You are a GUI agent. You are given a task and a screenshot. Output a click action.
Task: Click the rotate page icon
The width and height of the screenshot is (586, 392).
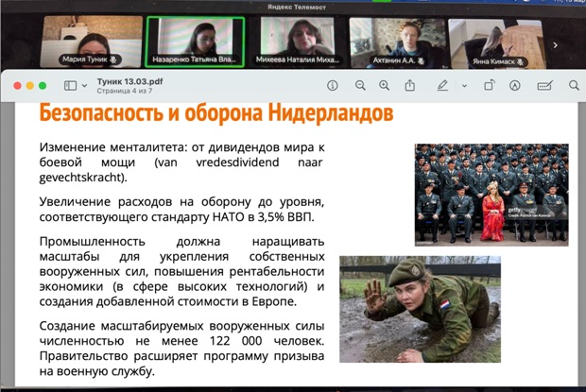[489, 86]
